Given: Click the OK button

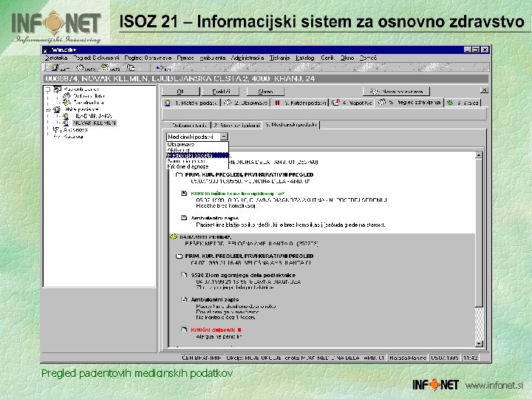Looking at the screenshot, I should [180, 92].
